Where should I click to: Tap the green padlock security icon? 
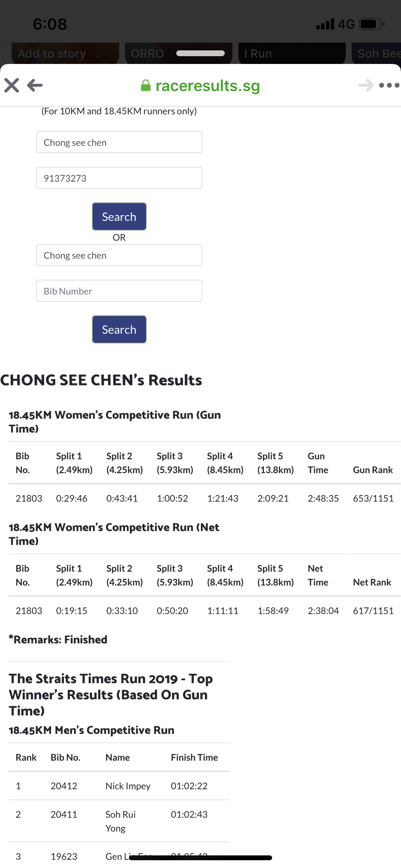pos(145,86)
